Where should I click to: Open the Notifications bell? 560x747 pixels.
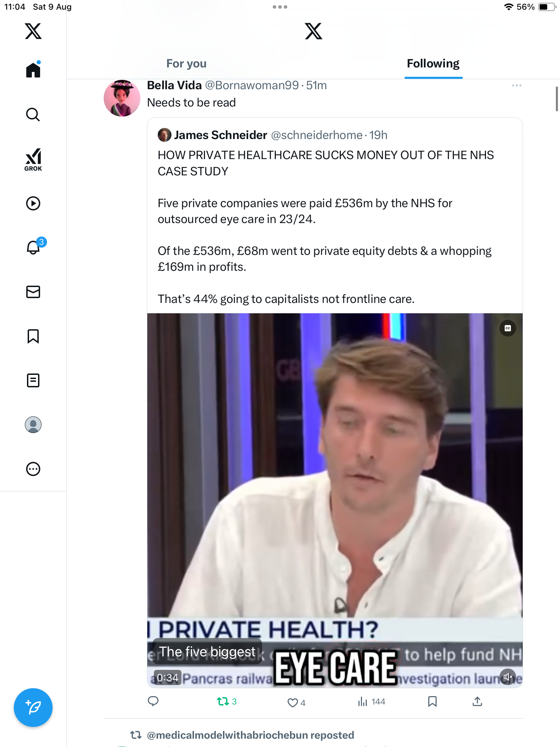point(34,248)
